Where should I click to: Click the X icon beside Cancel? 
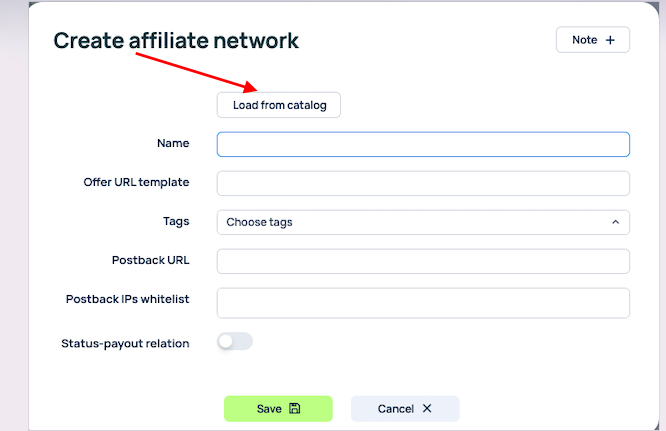[427, 409]
